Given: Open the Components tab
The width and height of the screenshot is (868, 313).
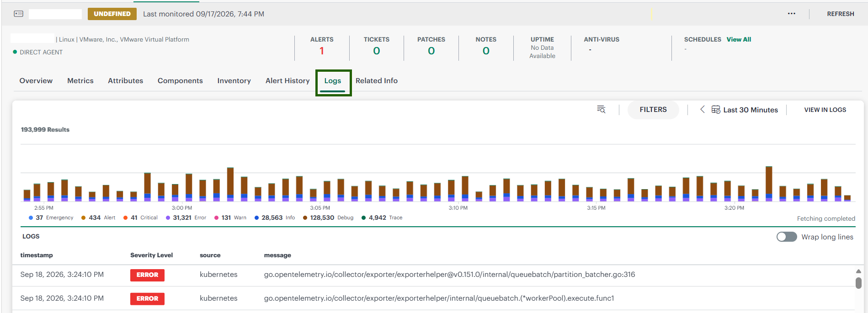Looking at the screenshot, I should (x=180, y=80).
